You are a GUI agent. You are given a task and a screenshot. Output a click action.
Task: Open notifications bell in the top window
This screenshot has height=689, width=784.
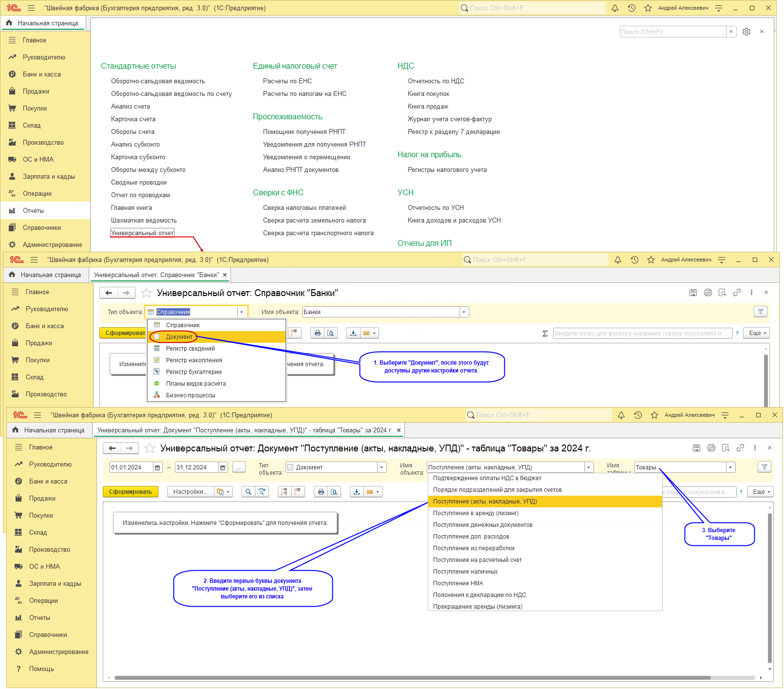tap(615, 8)
